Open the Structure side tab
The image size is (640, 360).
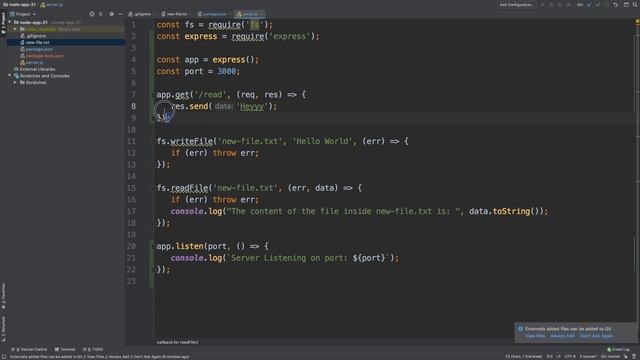point(3,329)
